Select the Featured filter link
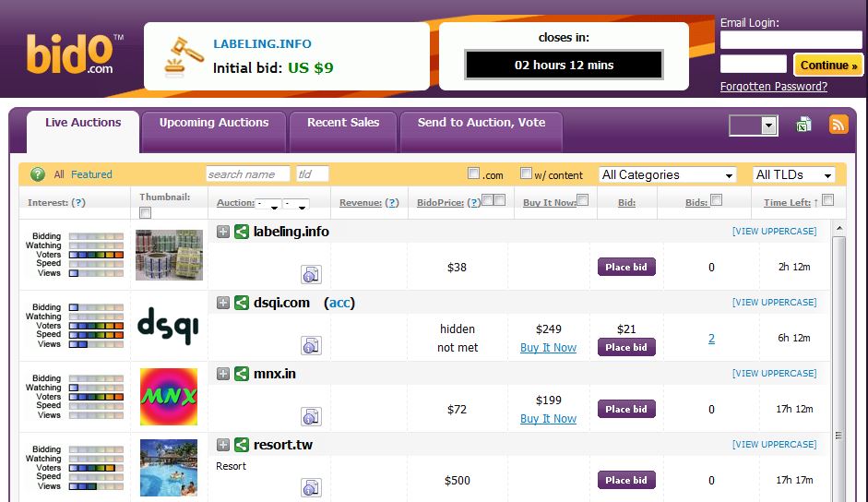868x502 pixels. pos(91,174)
